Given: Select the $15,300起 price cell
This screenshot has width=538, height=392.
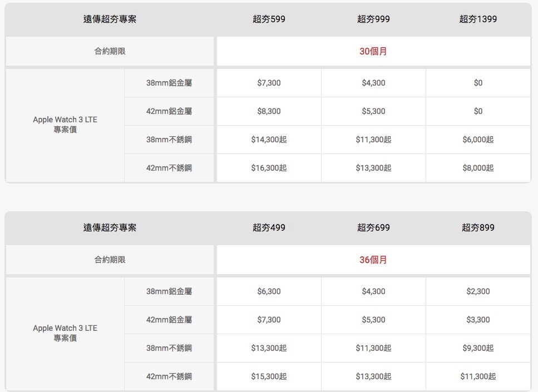Looking at the screenshot, I should pos(269,376).
